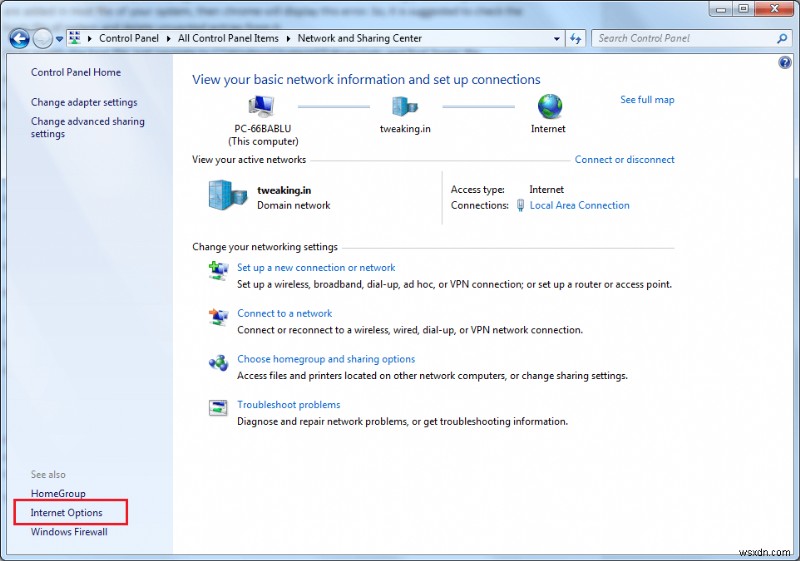Screen dimensions: 800x561
Task: Open Help via the blue question mark
Action: pos(785,62)
